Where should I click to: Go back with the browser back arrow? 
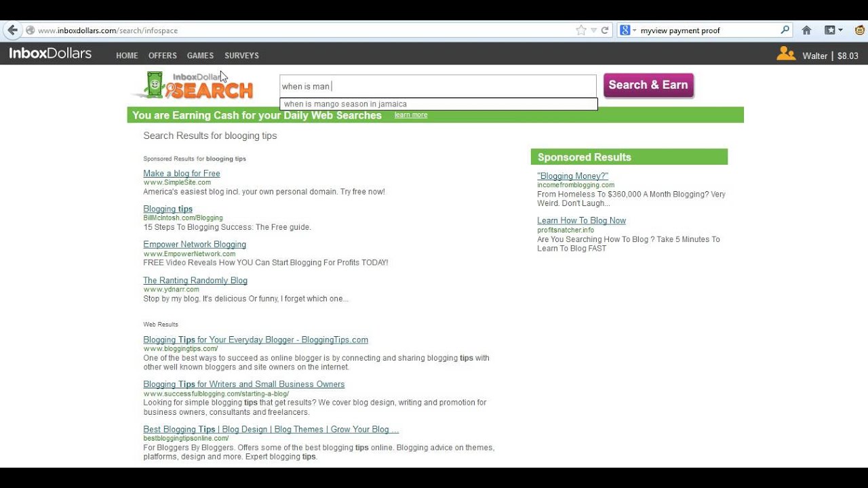point(12,30)
